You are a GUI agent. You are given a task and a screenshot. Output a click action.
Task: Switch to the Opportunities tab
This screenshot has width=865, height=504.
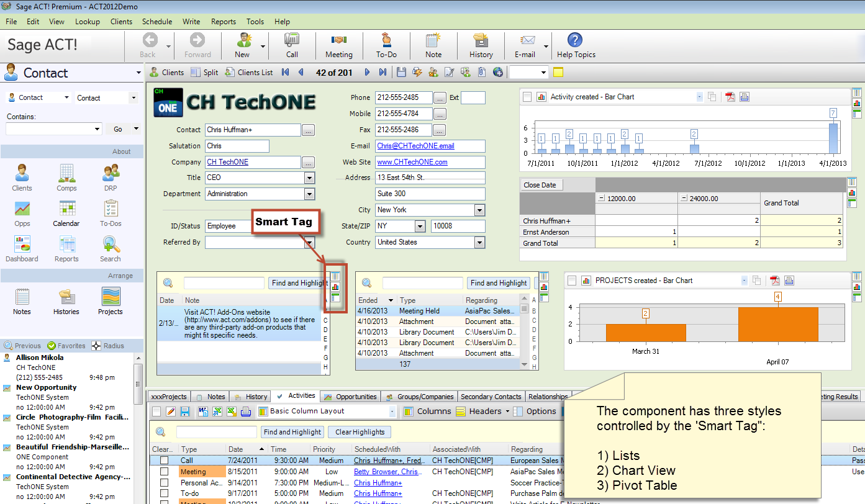point(351,397)
